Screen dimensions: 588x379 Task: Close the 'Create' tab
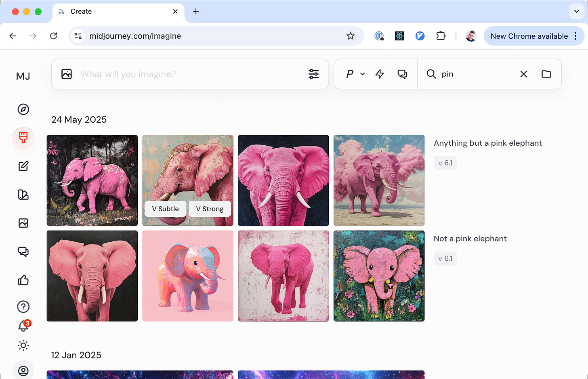click(x=175, y=11)
